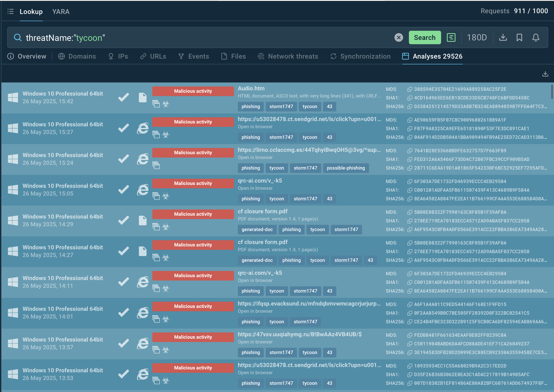Click the bell notification icon
The width and height of the screenshot is (554, 392).
(536, 37)
